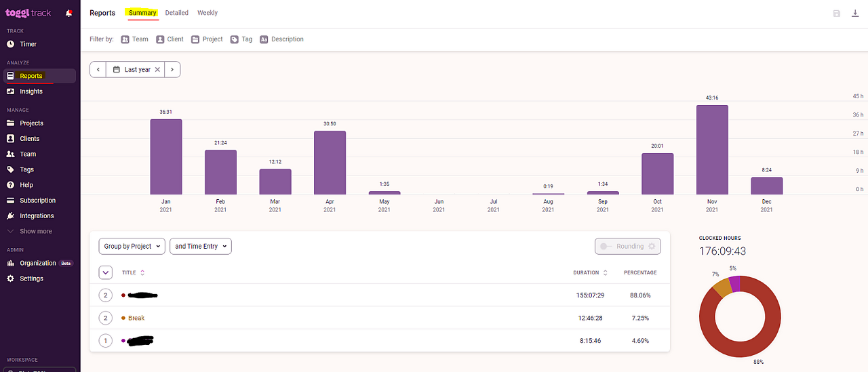Click the April 2021 bar

pyautogui.click(x=330, y=163)
